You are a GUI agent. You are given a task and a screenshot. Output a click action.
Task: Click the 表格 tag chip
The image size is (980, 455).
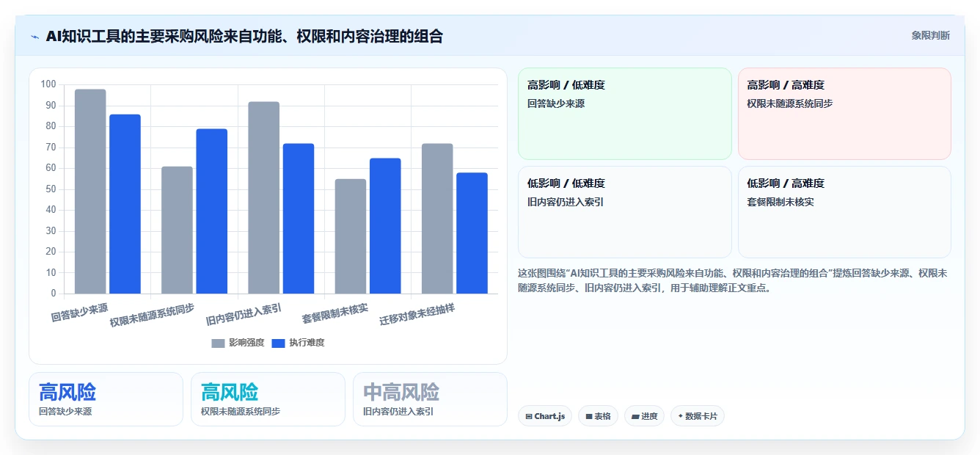(598, 416)
